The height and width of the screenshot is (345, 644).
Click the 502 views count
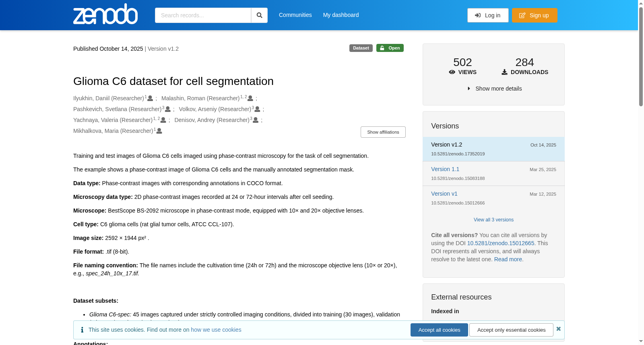(462, 62)
